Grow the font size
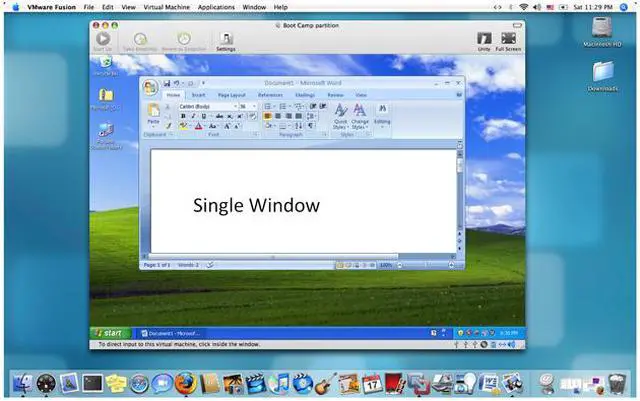This screenshot has width=640, height=401. coord(227,126)
